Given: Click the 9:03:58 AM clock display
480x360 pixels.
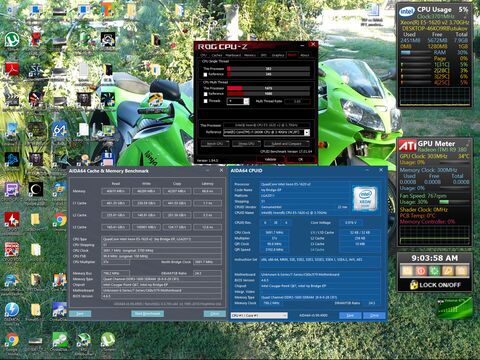Looking at the screenshot, I should pyautogui.click(x=434, y=258).
